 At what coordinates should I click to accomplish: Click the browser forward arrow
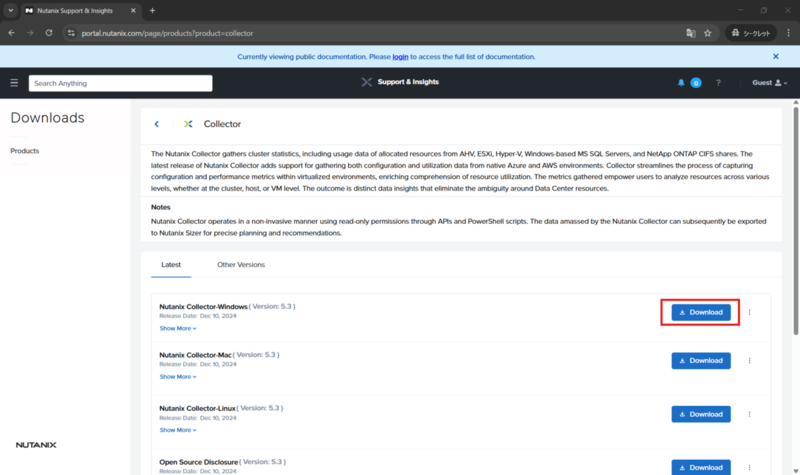coord(30,33)
